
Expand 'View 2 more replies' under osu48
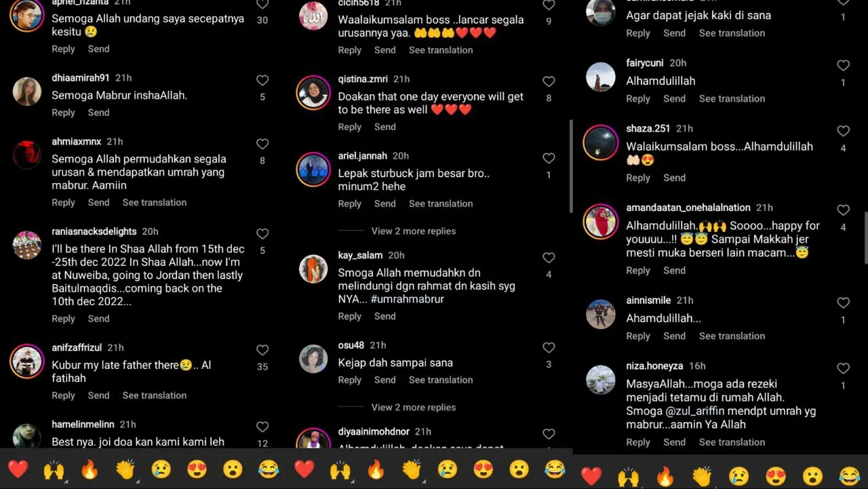[x=414, y=408]
